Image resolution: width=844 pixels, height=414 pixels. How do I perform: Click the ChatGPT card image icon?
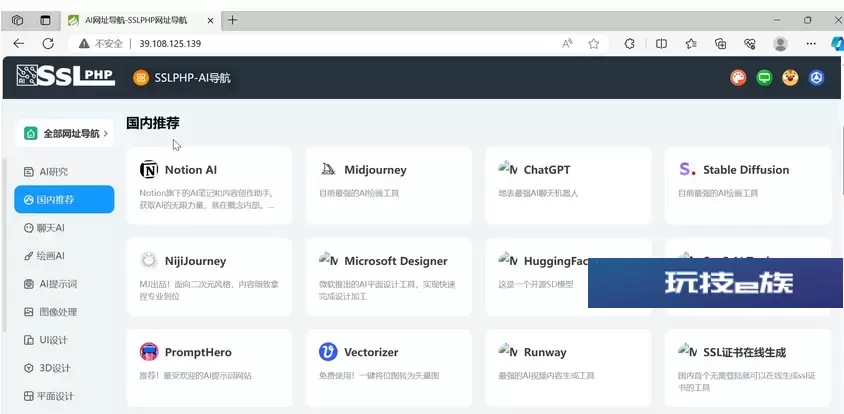(508, 169)
